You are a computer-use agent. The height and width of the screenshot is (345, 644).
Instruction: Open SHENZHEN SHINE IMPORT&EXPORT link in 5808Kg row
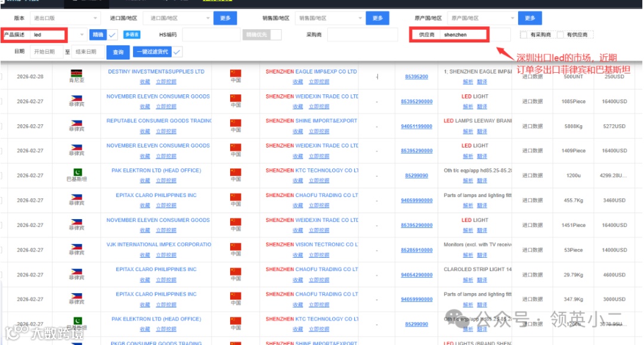311,121
